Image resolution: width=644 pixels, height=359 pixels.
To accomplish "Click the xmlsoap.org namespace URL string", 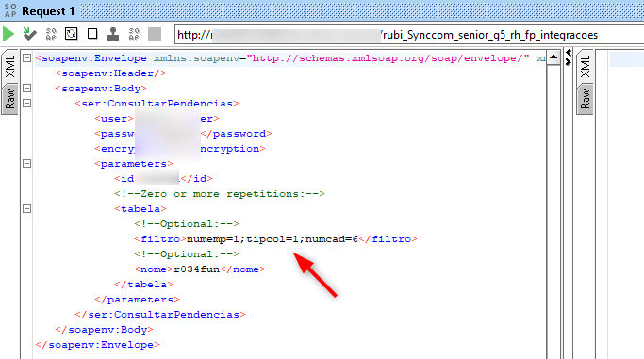I will (x=388, y=58).
